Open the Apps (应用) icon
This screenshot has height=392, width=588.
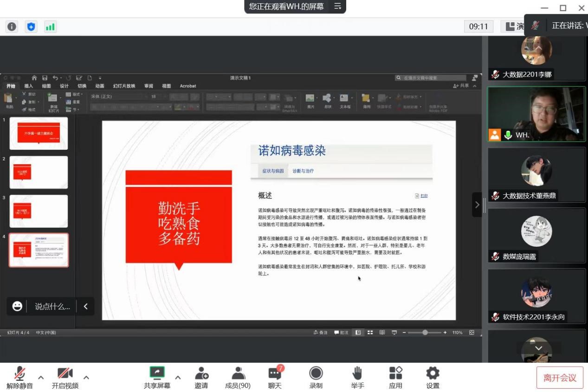[395, 373]
